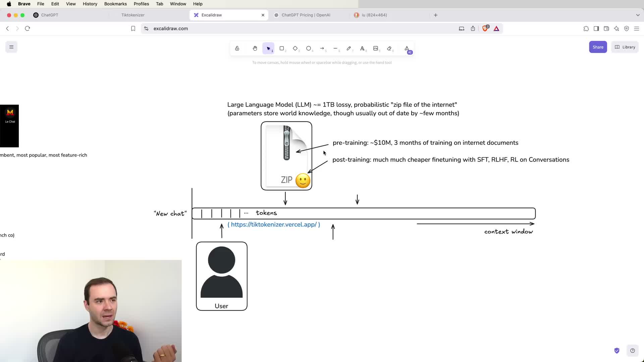Select the Arrow drawing tool
644x362 pixels.
(322, 48)
